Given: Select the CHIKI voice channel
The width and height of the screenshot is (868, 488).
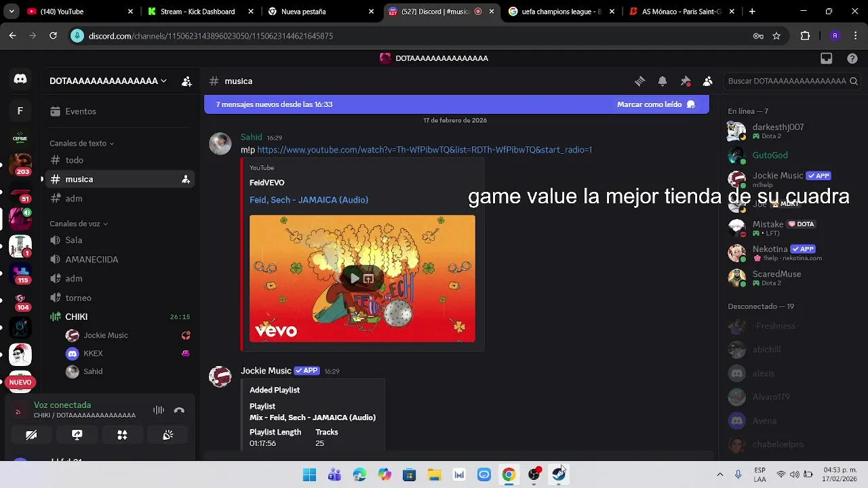Looking at the screenshot, I should click(x=119, y=317).
